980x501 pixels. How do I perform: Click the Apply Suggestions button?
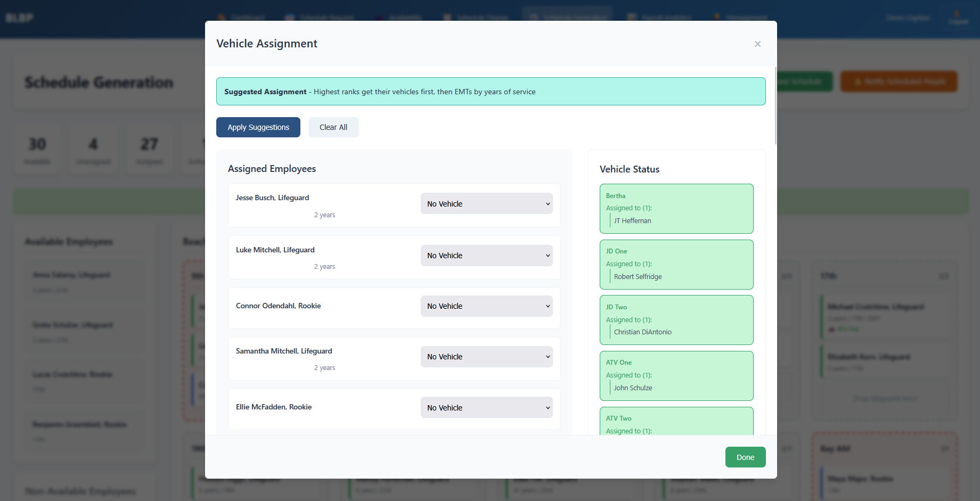click(x=258, y=127)
